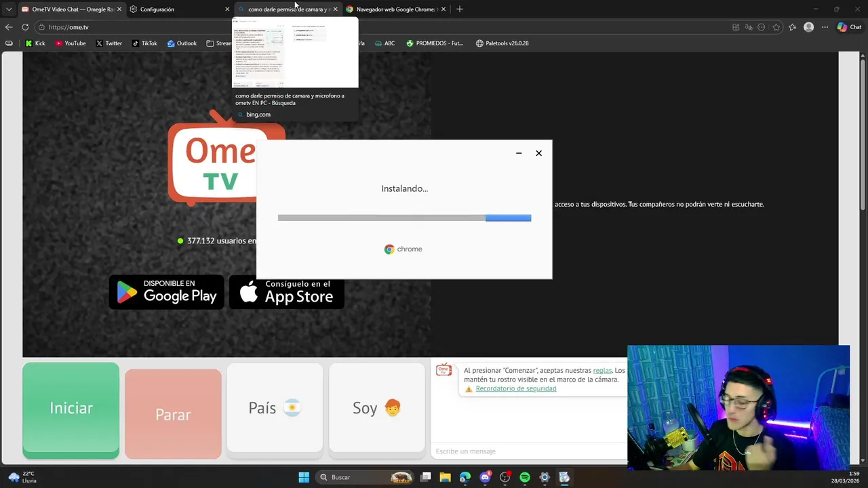This screenshot has width=868, height=488.
Task: Open Kick bookmark
Action: click(35, 43)
